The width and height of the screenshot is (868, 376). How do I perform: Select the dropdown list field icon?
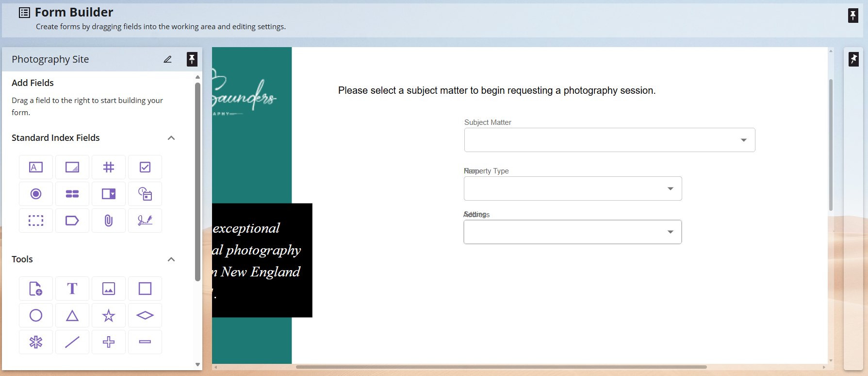pyautogui.click(x=109, y=194)
